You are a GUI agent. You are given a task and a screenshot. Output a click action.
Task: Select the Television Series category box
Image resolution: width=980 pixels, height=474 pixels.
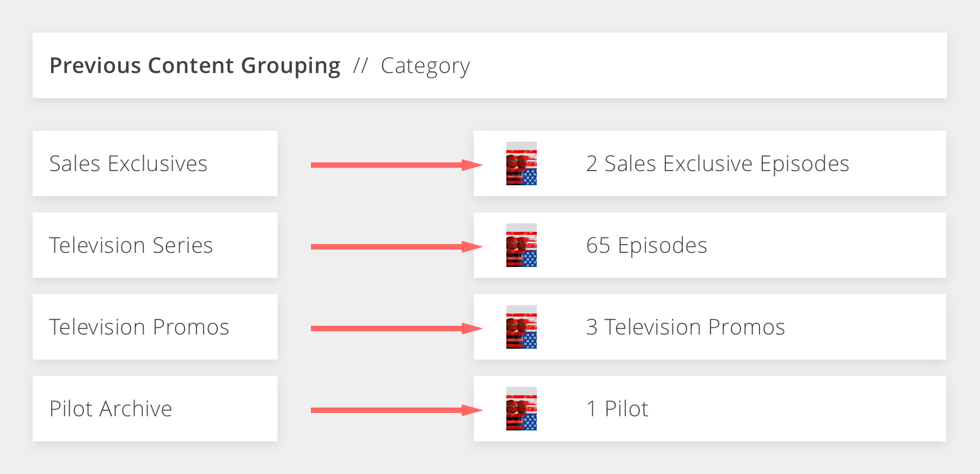pyautogui.click(x=155, y=245)
